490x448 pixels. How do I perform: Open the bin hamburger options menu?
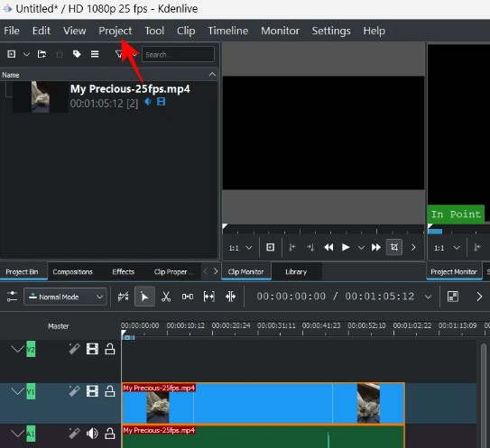point(95,54)
